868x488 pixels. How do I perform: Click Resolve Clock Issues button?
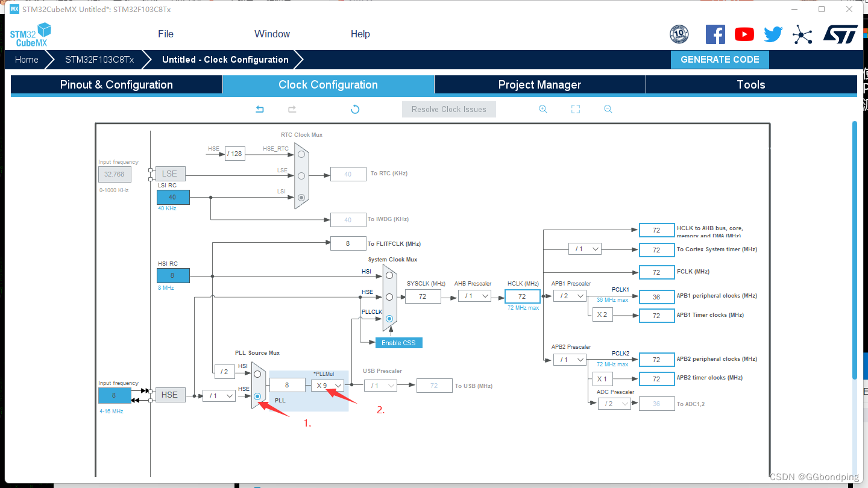[x=449, y=109]
